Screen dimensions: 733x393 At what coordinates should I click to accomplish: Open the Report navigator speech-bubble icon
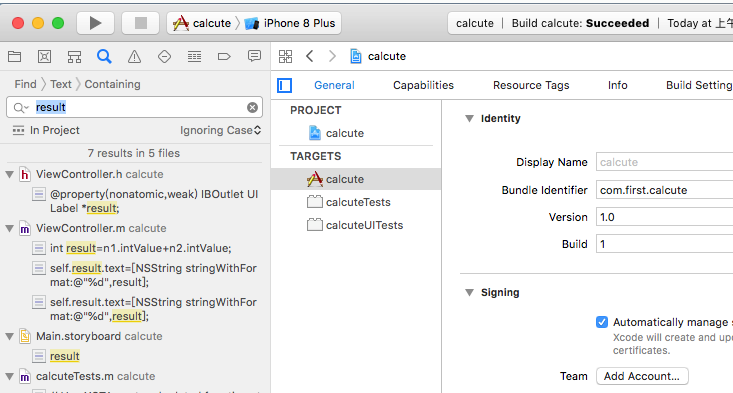point(254,57)
